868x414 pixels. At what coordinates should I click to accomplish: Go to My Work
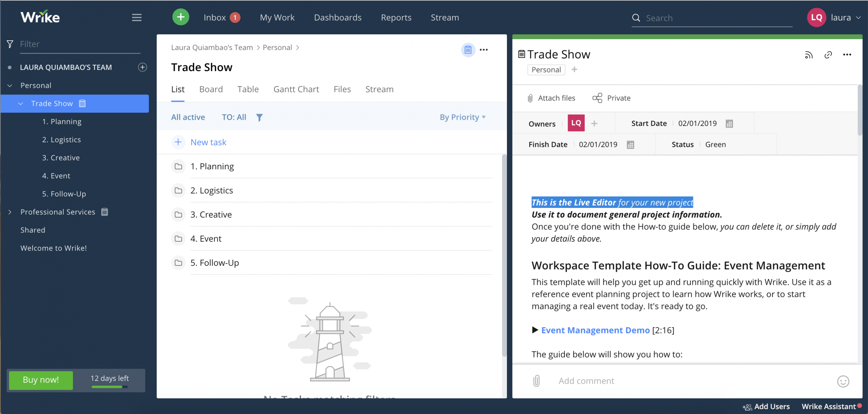(277, 17)
